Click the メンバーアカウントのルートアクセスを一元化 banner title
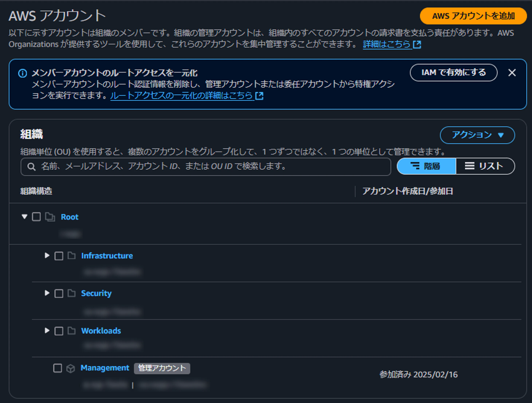The image size is (532, 403). coord(115,73)
